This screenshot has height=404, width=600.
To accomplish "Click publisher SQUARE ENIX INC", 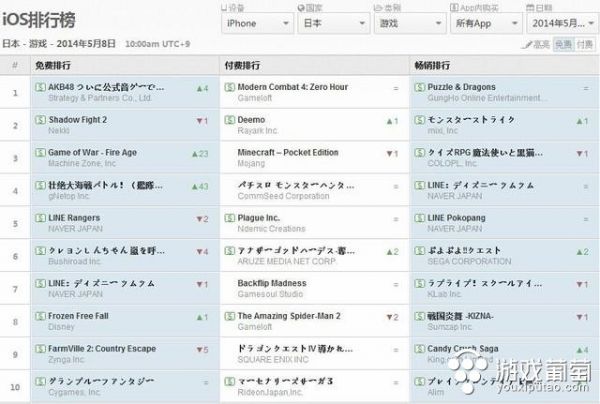I will [x=273, y=360].
